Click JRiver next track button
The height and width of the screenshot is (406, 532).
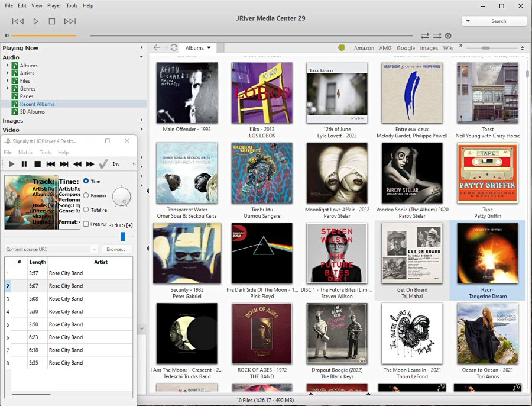pyautogui.click(x=70, y=21)
